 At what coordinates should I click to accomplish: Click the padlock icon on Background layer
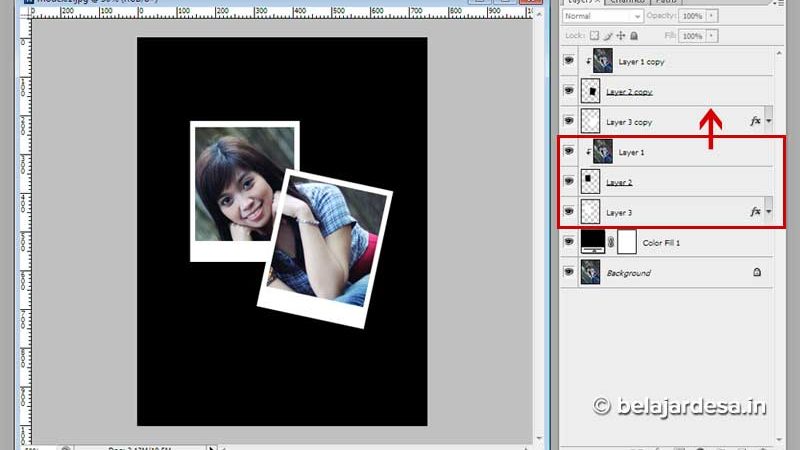[757, 272]
